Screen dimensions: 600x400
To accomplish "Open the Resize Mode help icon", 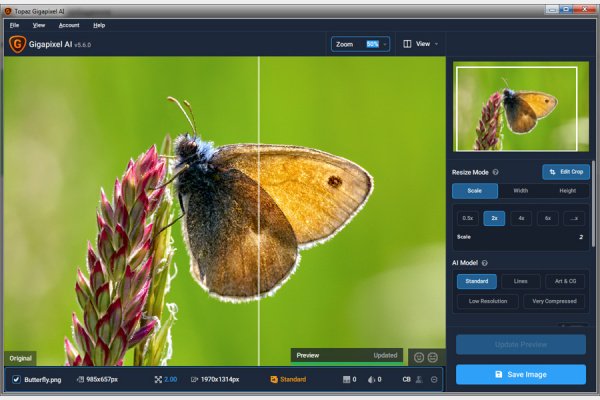I will 496,172.
